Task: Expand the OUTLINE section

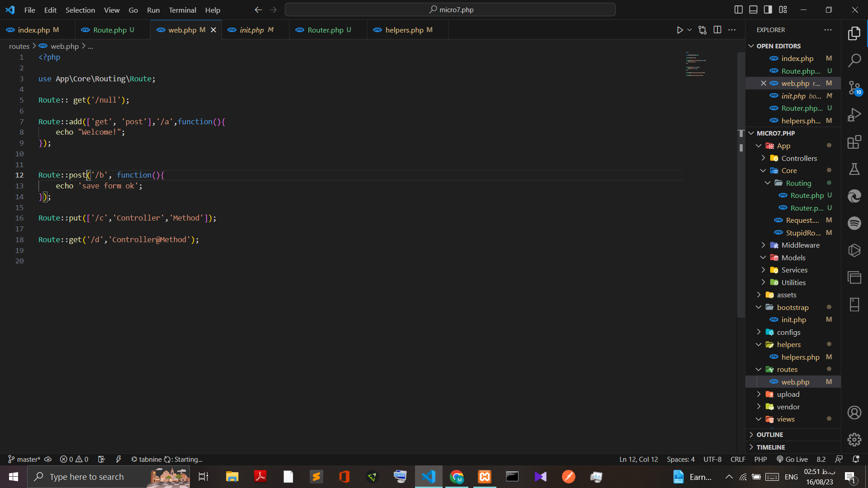Action: pos(793,435)
